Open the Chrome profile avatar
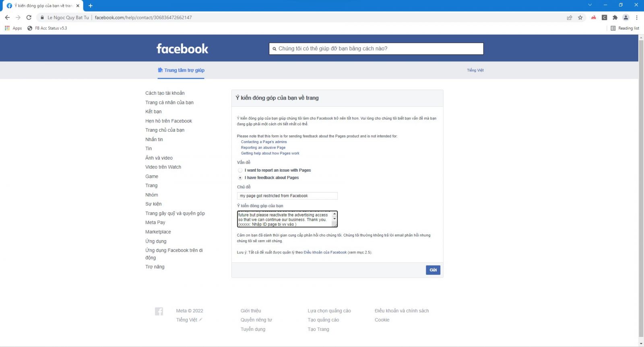 tap(626, 17)
